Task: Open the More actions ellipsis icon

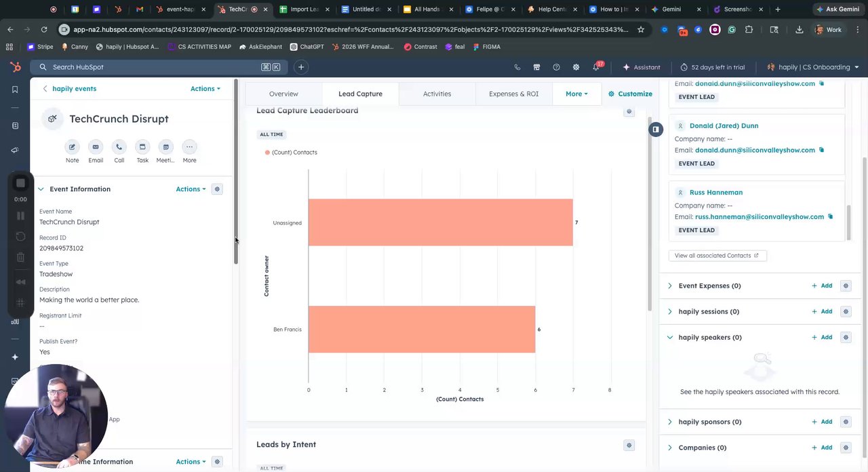Action: pyautogui.click(x=189, y=146)
